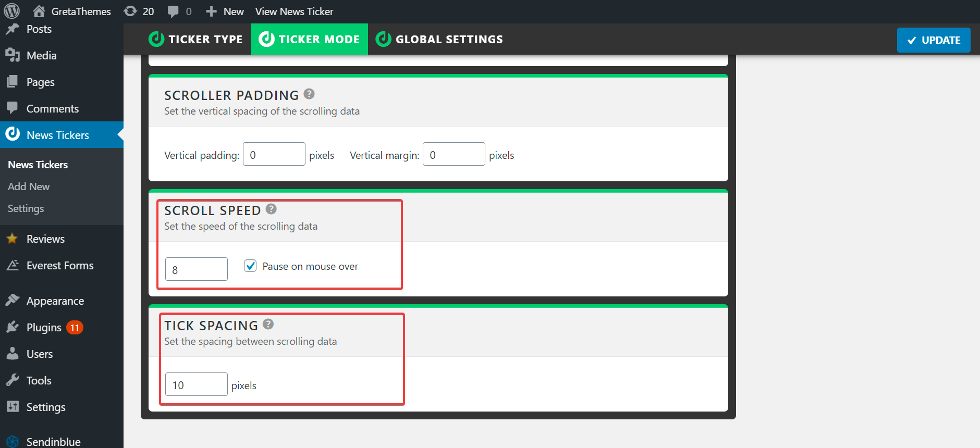Screen dimensions: 980x448
Task: Click help icon next to Scroll Speed
Action: pyautogui.click(x=271, y=209)
